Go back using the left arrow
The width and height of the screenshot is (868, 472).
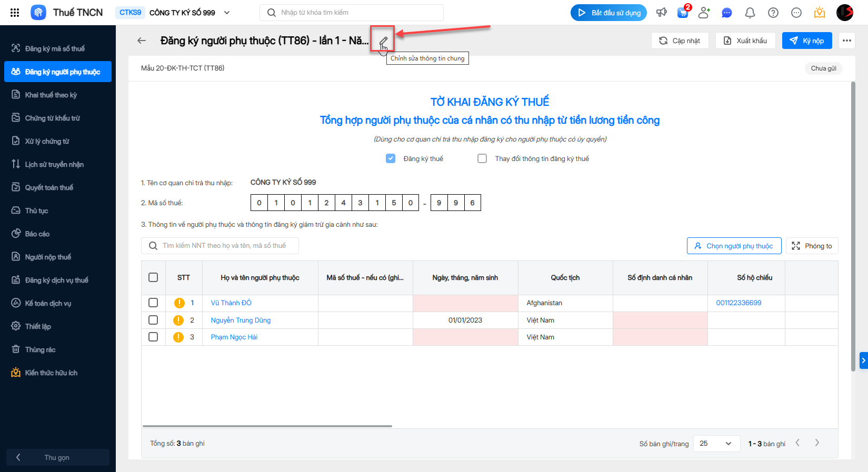click(142, 41)
